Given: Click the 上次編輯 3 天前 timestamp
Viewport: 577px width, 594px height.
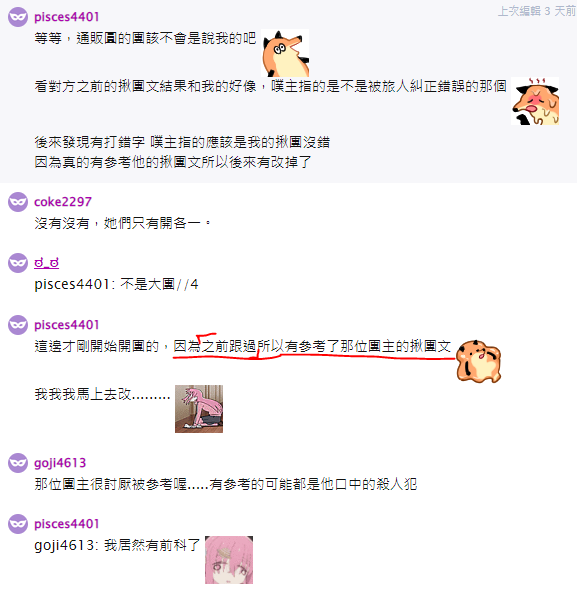Looking at the screenshot, I should pyautogui.click(x=537, y=11).
